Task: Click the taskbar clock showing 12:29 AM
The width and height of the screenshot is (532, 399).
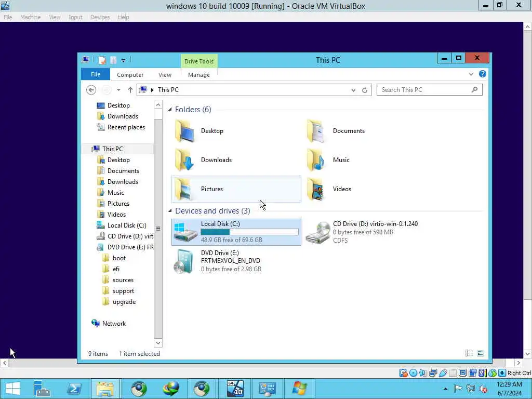Action: click(509, 384)
